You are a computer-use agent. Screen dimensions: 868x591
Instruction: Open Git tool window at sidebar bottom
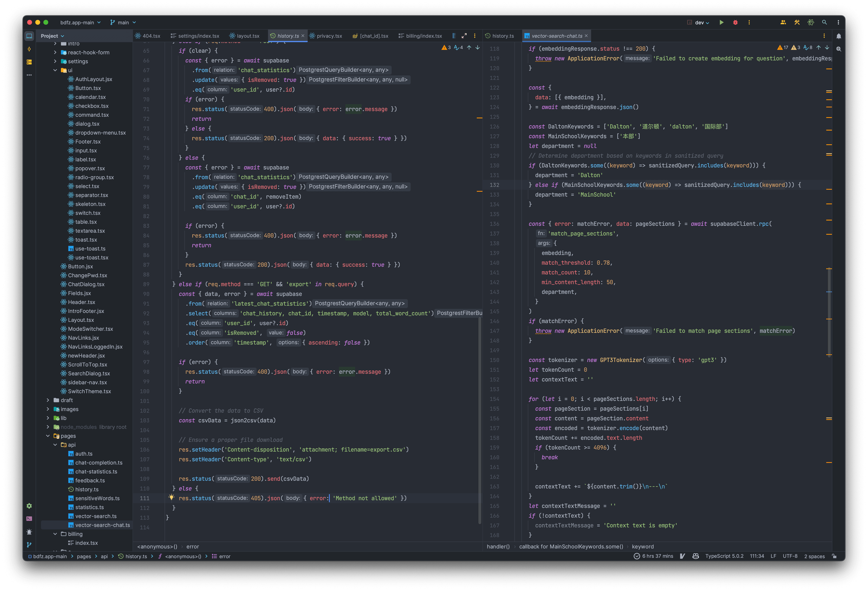coord(29,545)
